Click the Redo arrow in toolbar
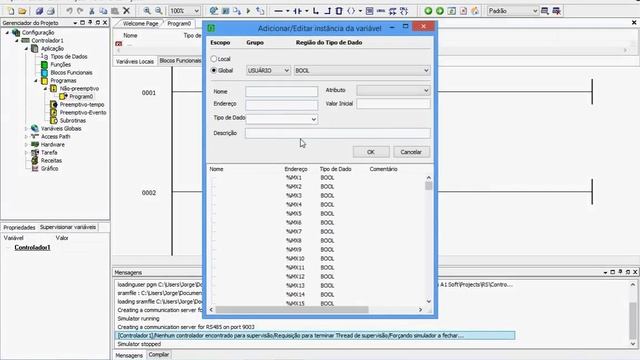 (80, 11)
